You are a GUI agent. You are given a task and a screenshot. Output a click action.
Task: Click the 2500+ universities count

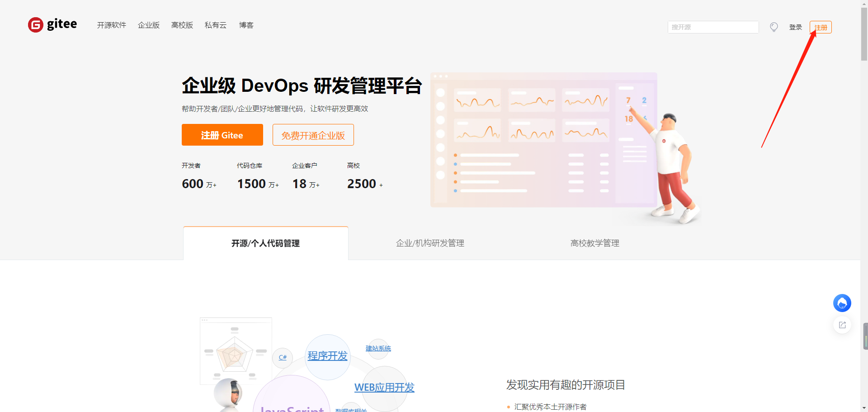pos(365,184)
